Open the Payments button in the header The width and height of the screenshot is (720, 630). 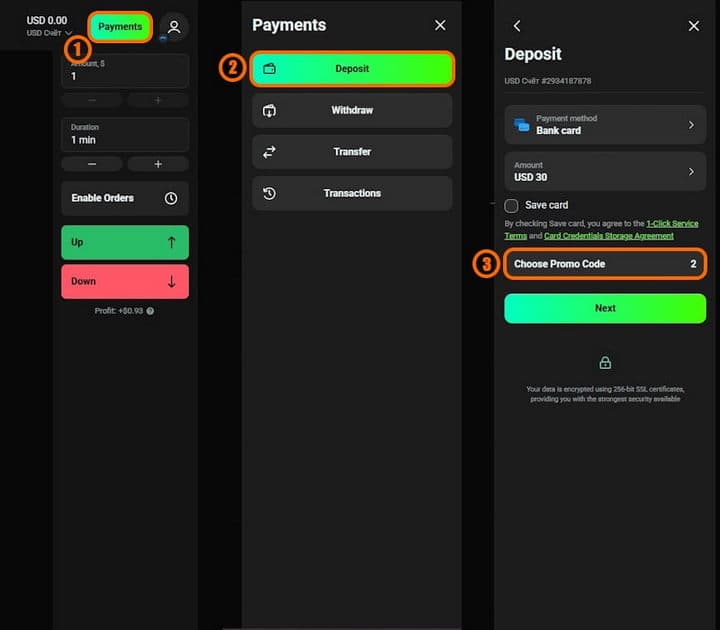120,27
